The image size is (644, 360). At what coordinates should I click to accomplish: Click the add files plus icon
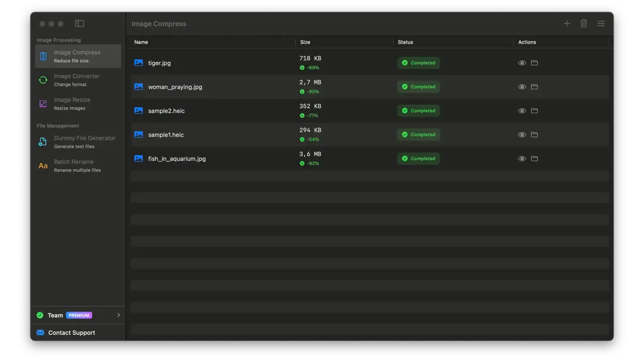[567, 23]
